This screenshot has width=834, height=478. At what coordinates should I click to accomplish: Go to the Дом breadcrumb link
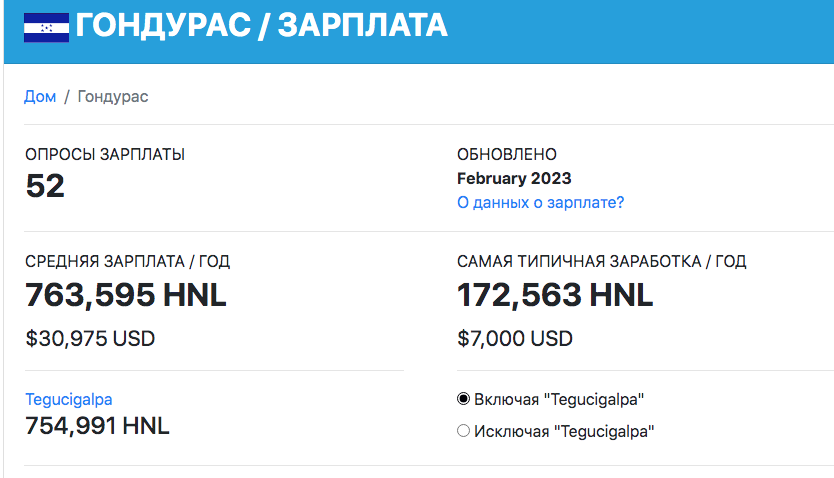click(x=40, y=97)
